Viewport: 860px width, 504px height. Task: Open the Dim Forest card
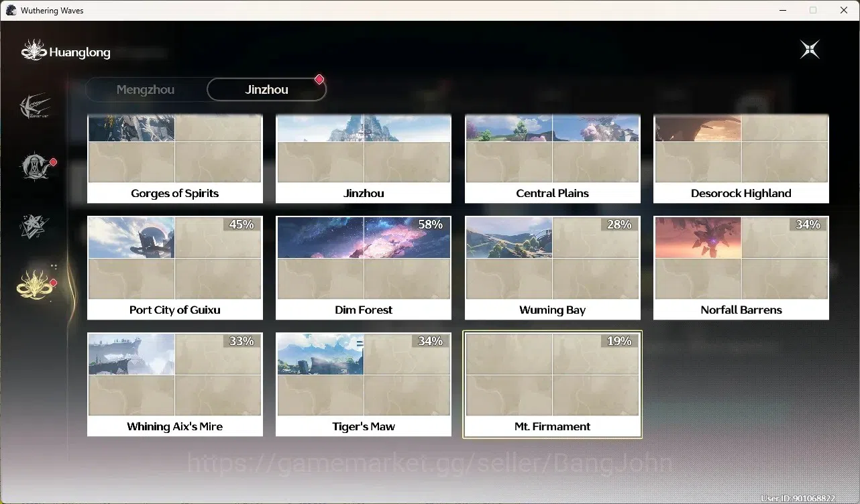pyautogui.click(x=364, y=267)
